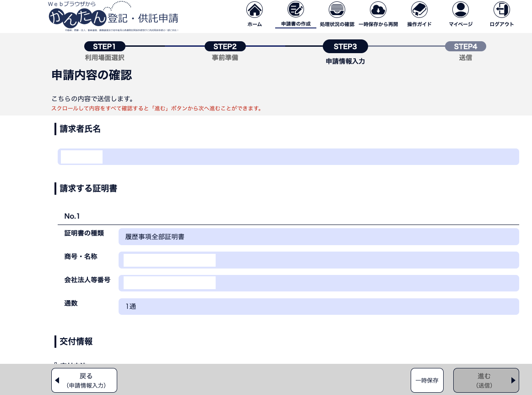Click the 通数 field showing 1通

[x=319, y=307]
